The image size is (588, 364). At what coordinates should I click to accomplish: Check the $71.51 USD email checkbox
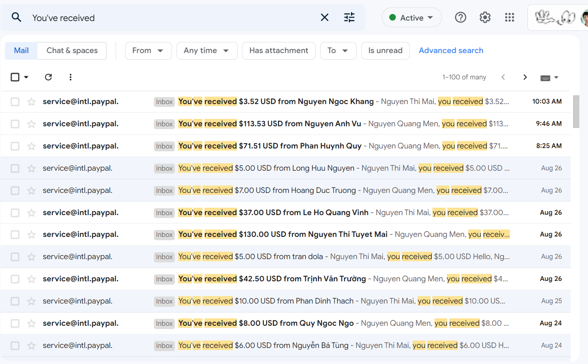click(15, 146)
